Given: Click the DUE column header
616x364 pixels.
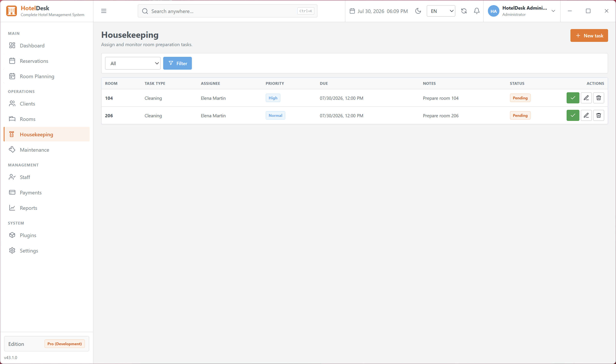Looking at the screenshot, I should point(324,83).
